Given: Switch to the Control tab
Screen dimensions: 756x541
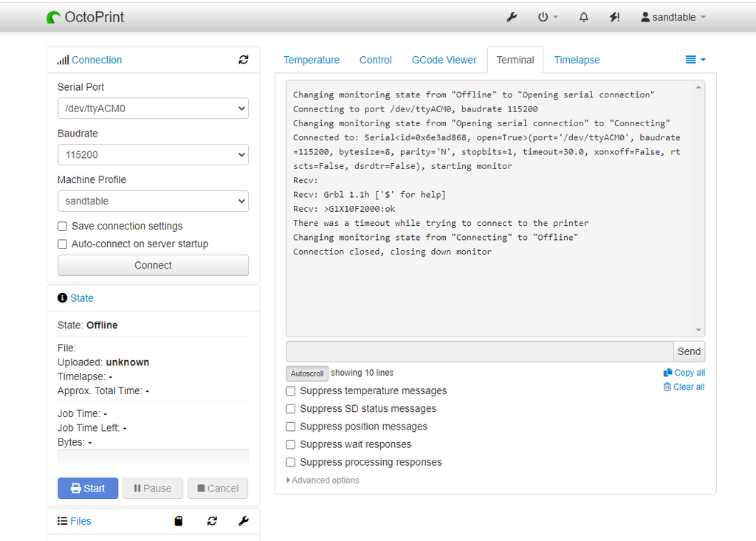Looking at the screenshot, I should (376, 60).
